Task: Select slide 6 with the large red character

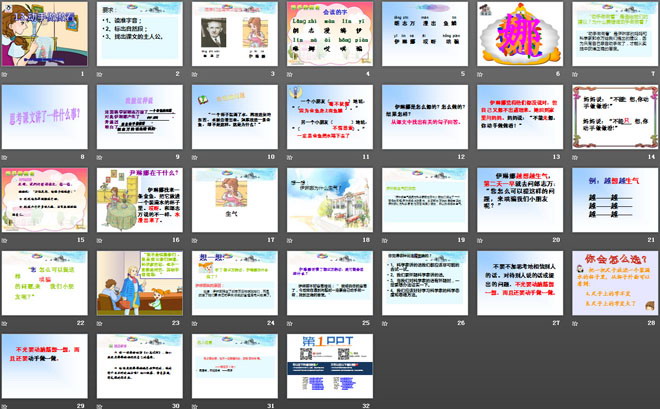Action: [x=516, y=35]
